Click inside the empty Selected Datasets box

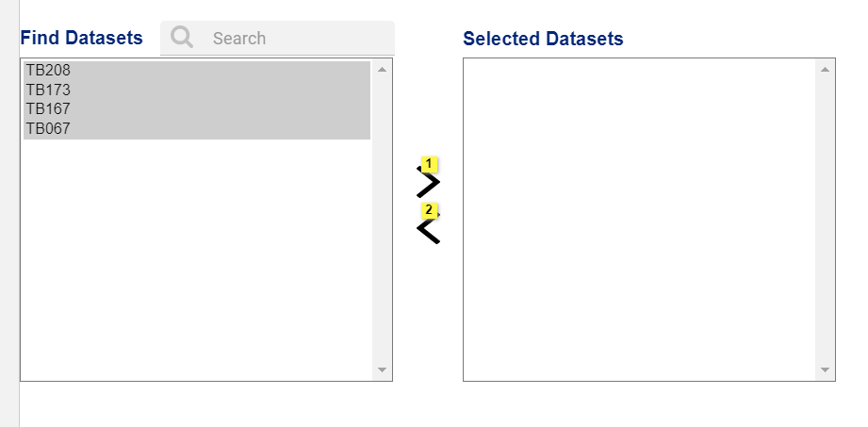pos(639,220)
